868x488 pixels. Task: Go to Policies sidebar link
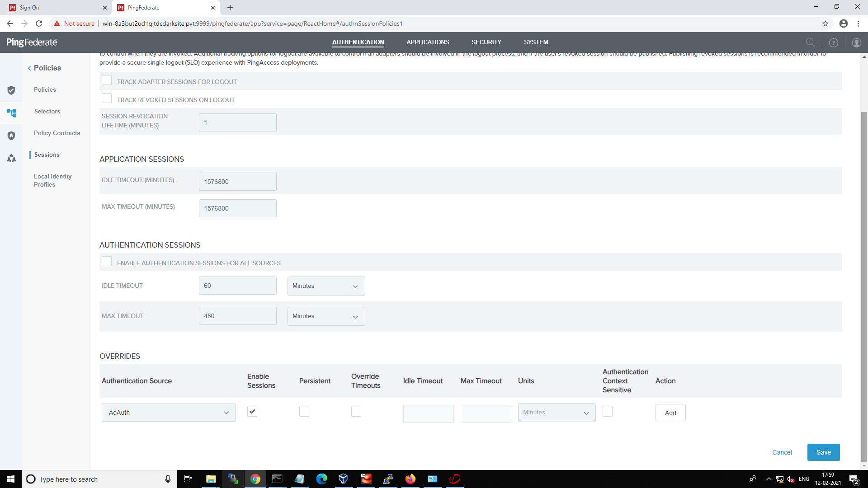(x=45, y=89)
